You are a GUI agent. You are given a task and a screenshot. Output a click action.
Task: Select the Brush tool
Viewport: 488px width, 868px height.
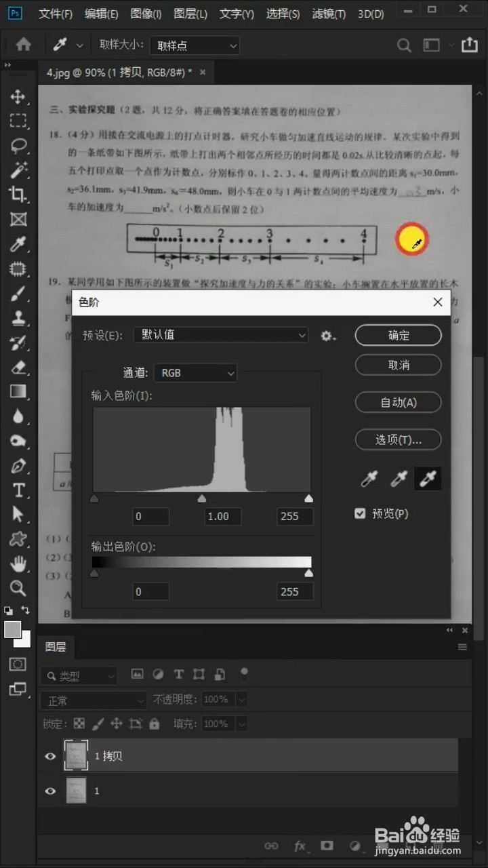pyautogui.click(x=18, y=293)
